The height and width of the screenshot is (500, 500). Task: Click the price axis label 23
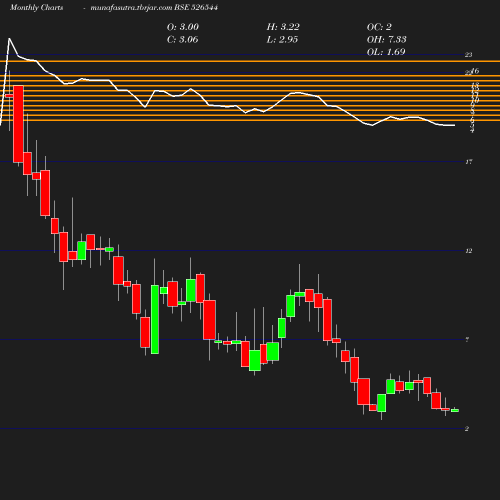tap(469, 55)
